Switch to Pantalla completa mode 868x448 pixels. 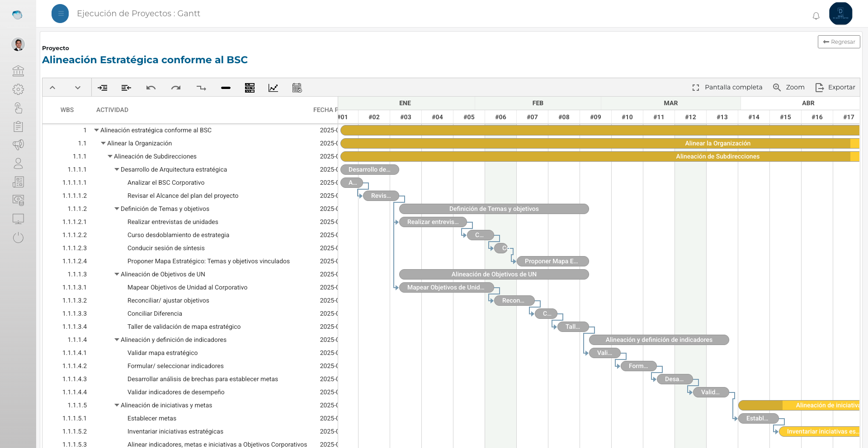727,87
